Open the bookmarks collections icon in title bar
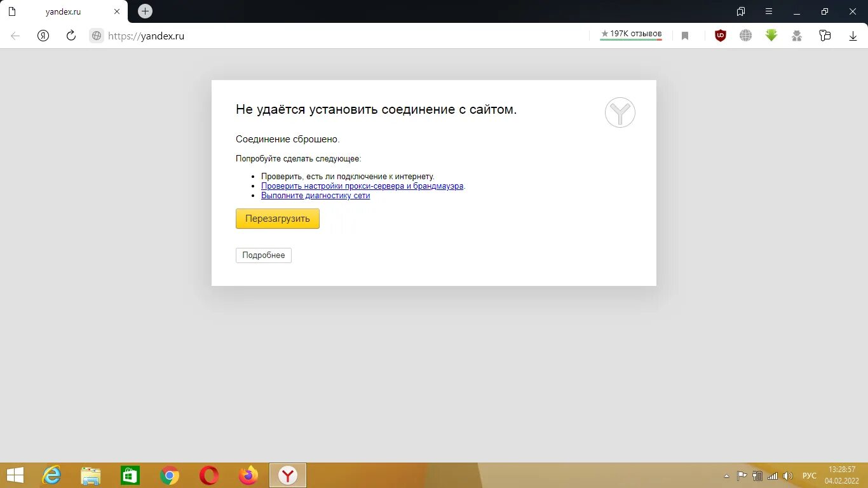Image resolution: width=868 pixels, height=488 pixels. click(x=741, y=11)
